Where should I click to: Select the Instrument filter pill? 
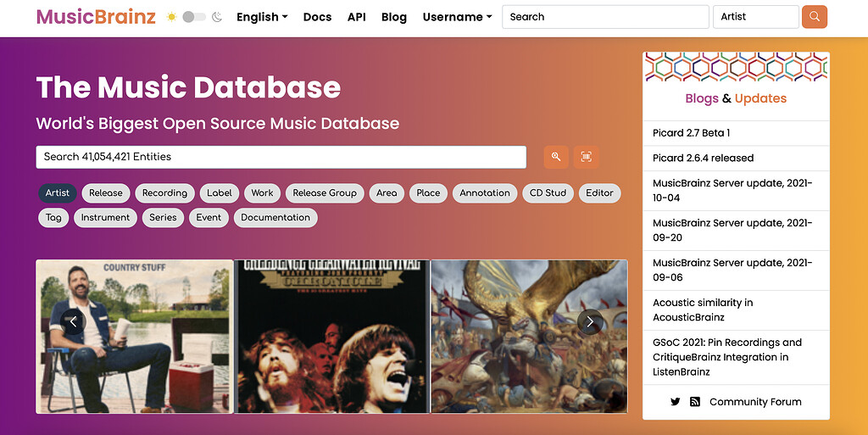coord(105,217)
